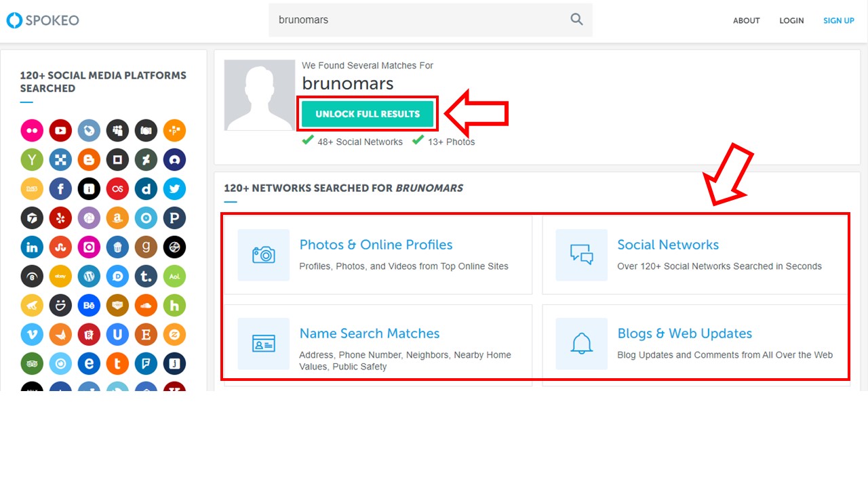
Task: Click the smiley face SmugMug icon
Action: click(60, 306)
